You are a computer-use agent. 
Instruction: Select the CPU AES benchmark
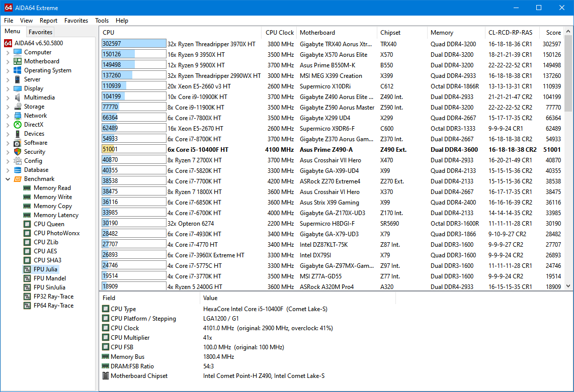(45, 251)
